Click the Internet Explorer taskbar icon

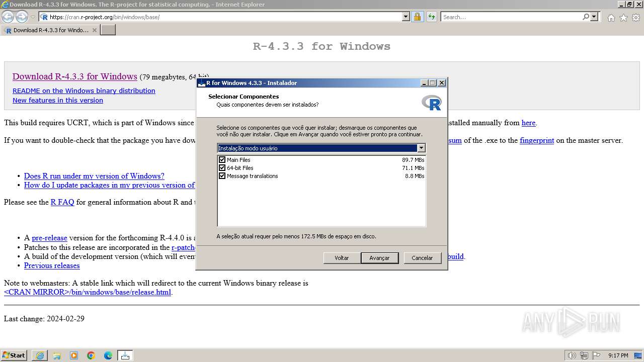(40, 355)
